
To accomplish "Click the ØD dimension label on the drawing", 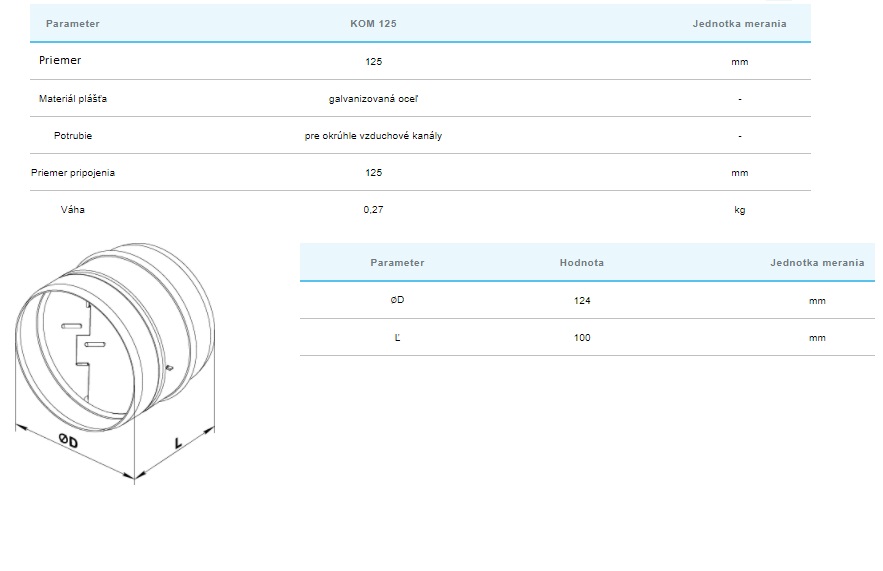I will 68,441.
